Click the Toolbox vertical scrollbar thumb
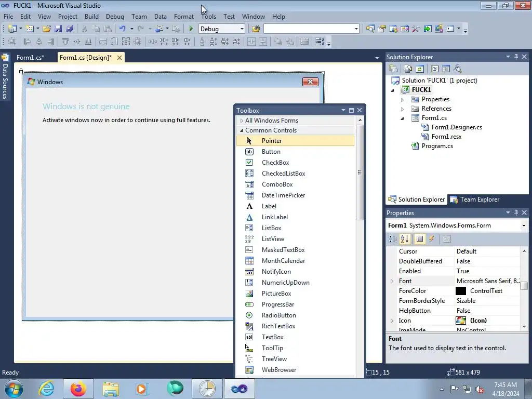 360,172
